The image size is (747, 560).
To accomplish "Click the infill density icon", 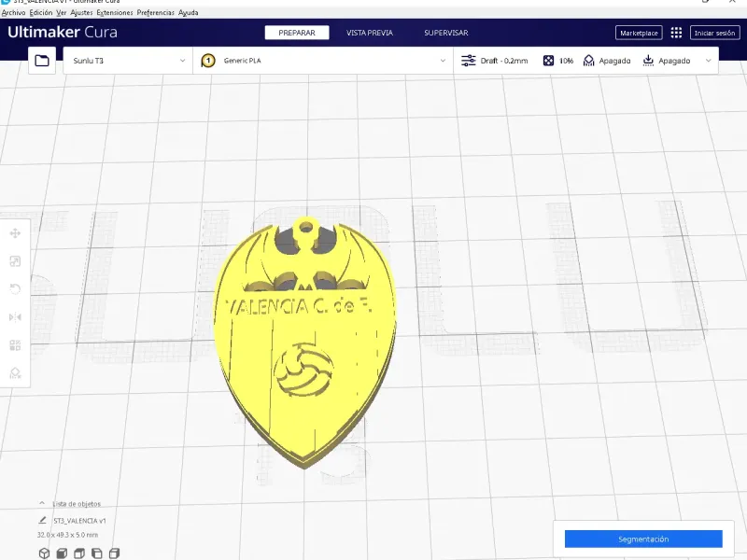I will [548, 61].
